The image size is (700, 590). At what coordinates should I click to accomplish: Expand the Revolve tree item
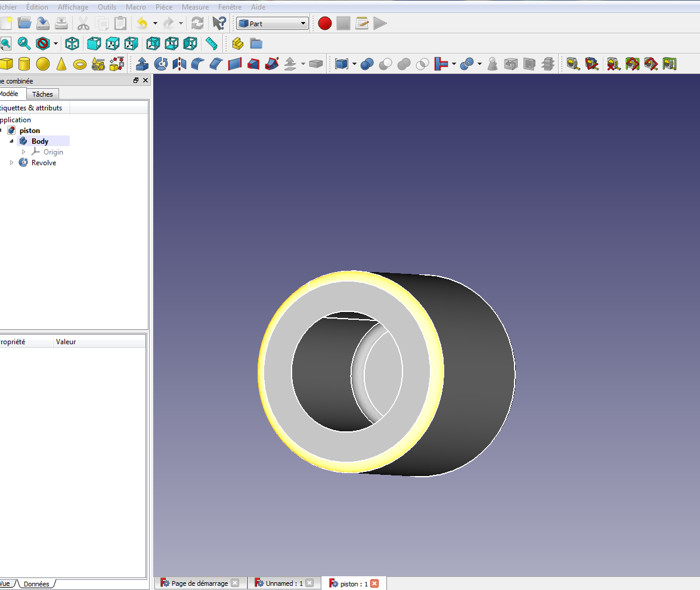tap(11, 163)
